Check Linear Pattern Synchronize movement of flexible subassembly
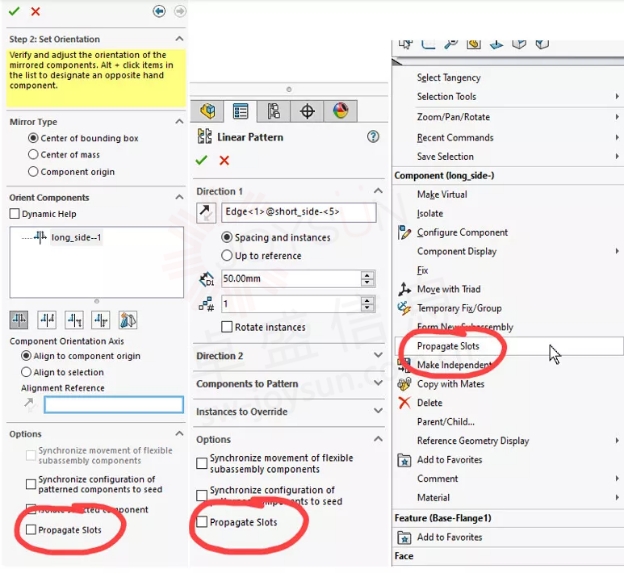 202,463
